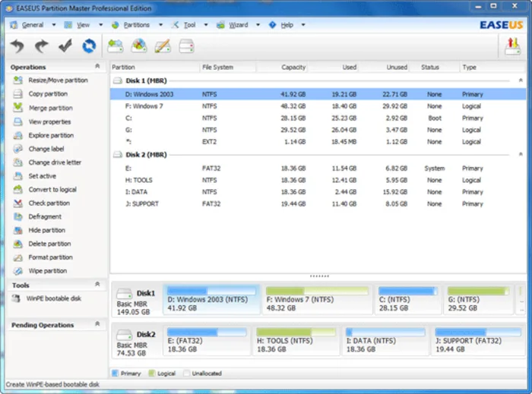
Task: Select the I: DATA partition row
Action: [318, 192]
